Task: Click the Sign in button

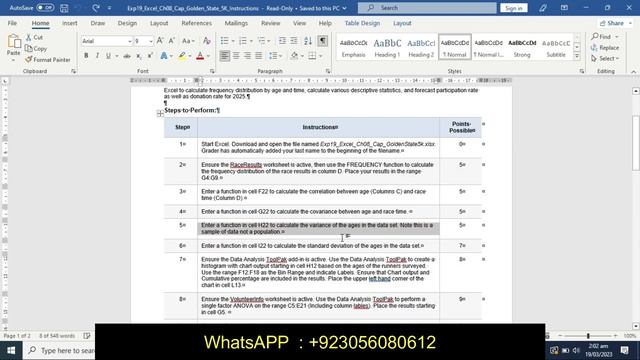Action: (513, 8)
